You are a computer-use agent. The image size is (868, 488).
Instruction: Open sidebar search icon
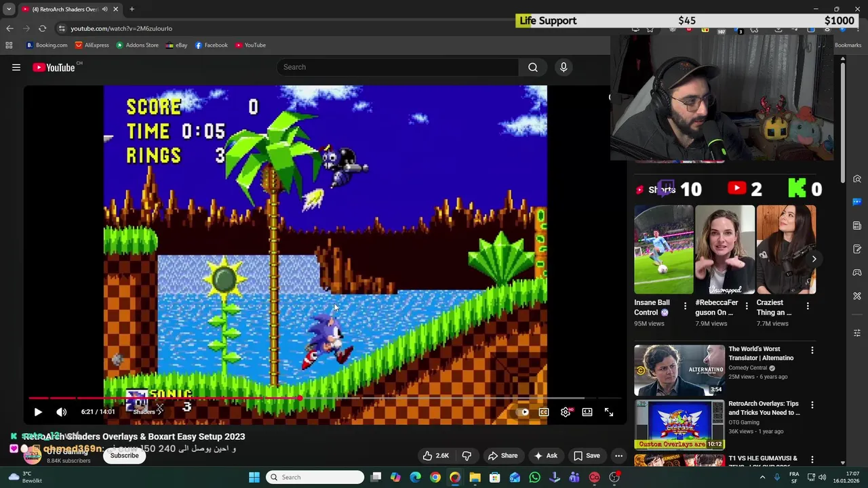tap(857, 179)
